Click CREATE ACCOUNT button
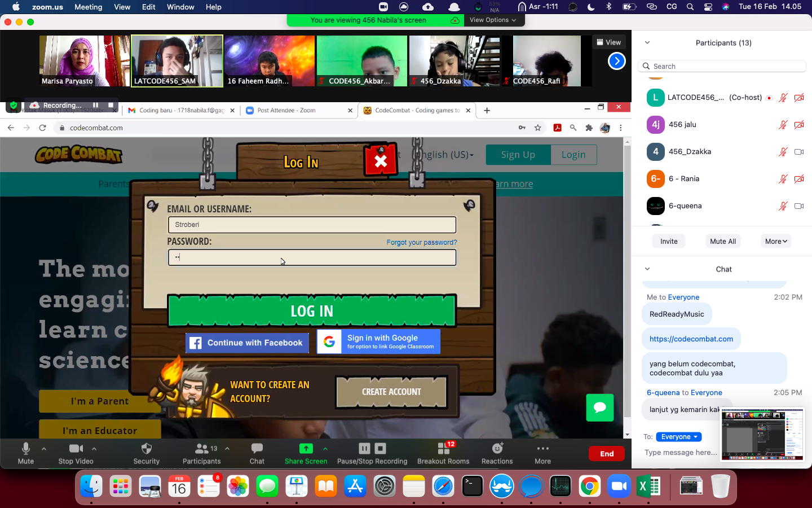The width and height of the screenshot is (812, 508). click(x=391, y=392)
